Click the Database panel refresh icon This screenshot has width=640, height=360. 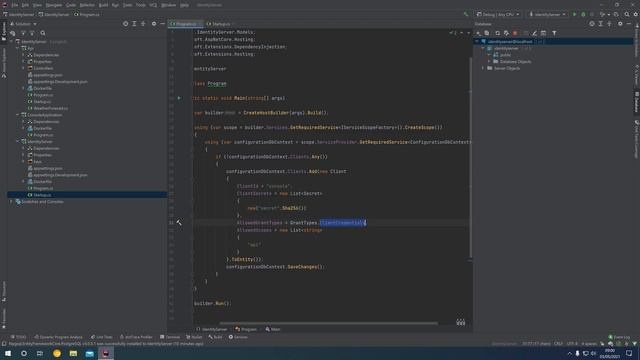click(x=498, y=33)
